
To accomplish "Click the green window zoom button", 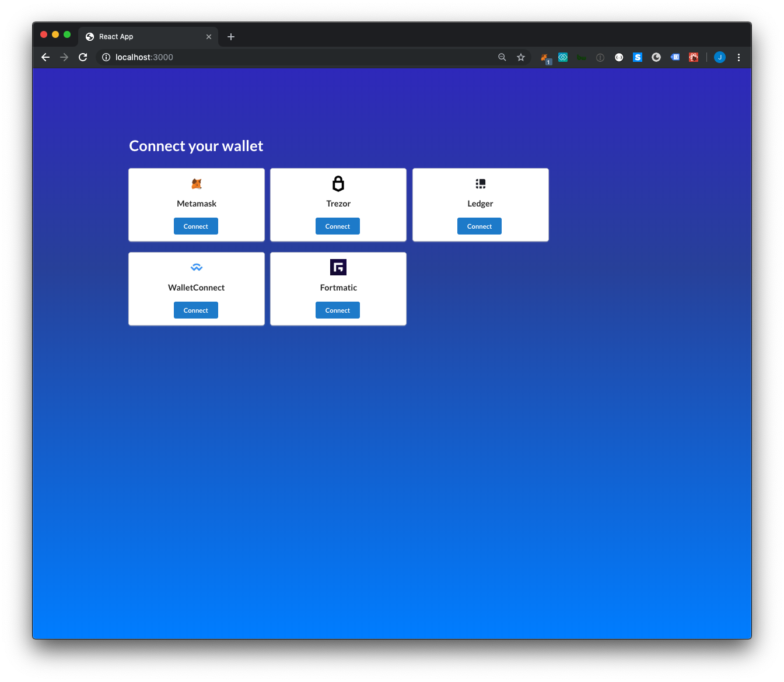I will pos(67,34).
